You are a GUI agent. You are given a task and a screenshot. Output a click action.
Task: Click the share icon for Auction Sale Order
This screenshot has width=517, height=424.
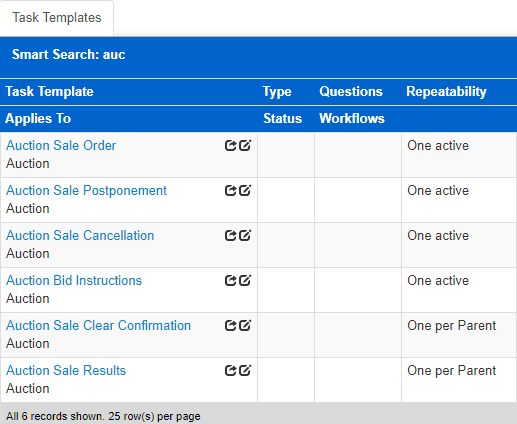[230, 145]
